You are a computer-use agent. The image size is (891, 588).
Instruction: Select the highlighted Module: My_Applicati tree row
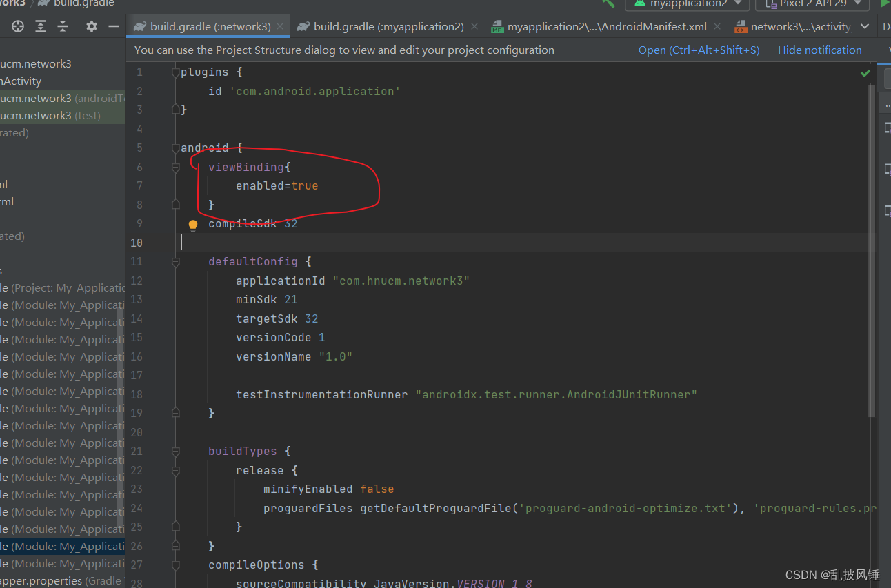click(x=62, y=547)
